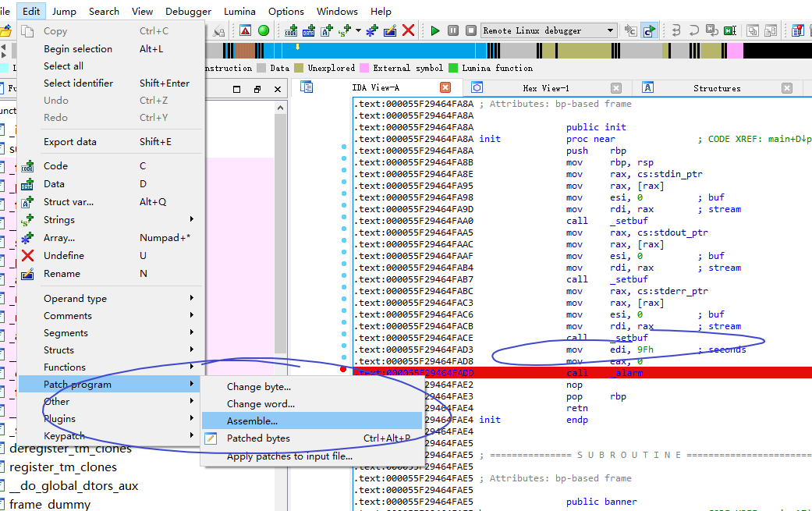Open Patched bytes from the submenu
812x511 pixels.
312,438
